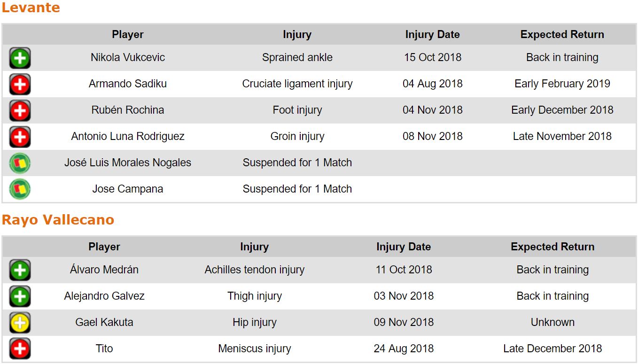Click suspension card icon for José Luis Morales
The width and height of the screenshot is (638, 364).
(20, 163)
